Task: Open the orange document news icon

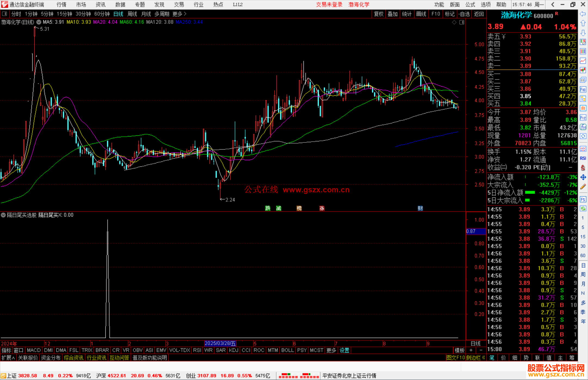Action: click(x=583, y=108)
